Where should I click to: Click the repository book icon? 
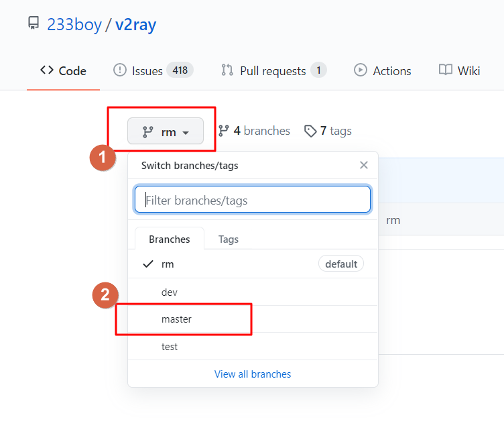[x=33, y=24]
